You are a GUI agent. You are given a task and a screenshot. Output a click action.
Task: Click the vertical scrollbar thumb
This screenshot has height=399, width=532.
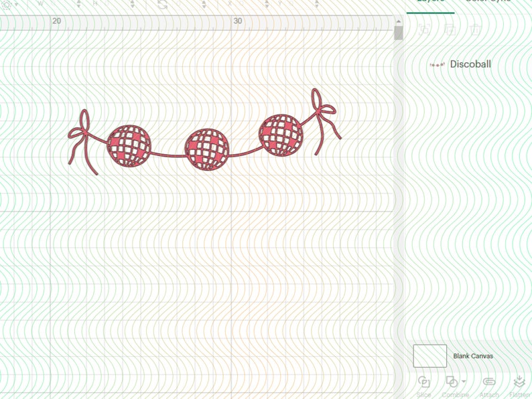click(398, 33)
